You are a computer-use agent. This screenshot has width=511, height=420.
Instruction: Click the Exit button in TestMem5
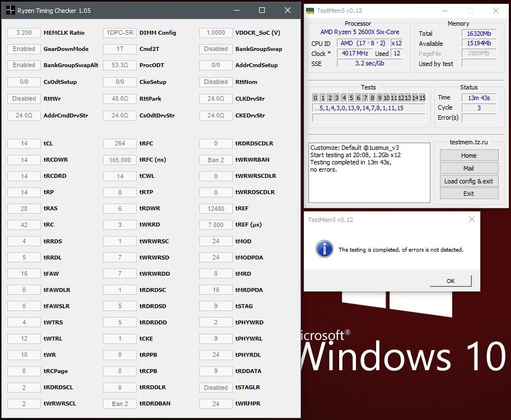468,194
